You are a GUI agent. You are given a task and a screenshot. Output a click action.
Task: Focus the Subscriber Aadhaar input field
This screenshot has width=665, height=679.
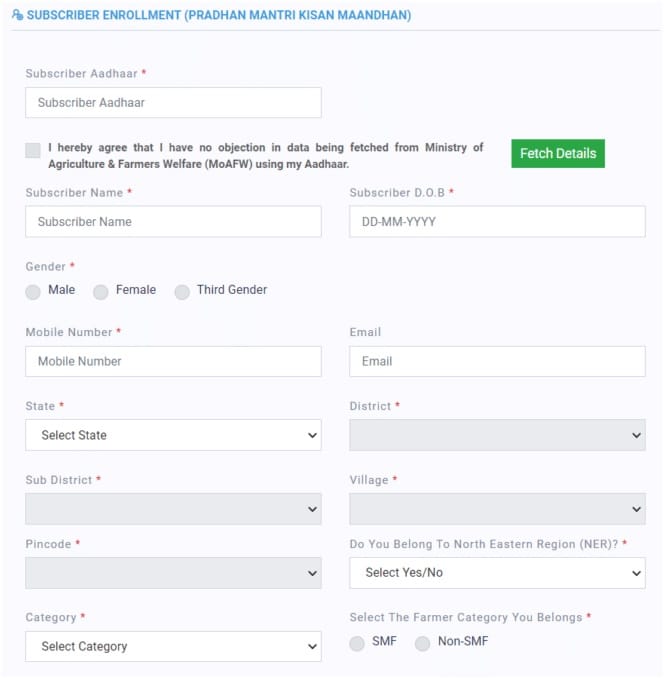(x=173, y=102)
